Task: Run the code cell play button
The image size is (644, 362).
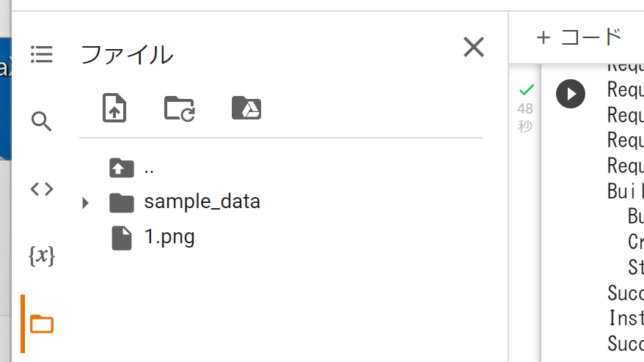Action: 571,94
